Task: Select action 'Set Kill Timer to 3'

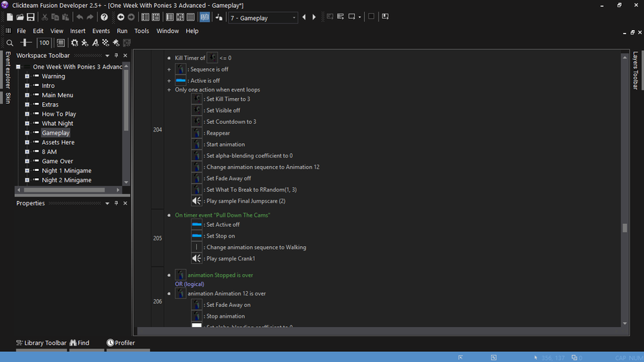Action: [228, 99]
